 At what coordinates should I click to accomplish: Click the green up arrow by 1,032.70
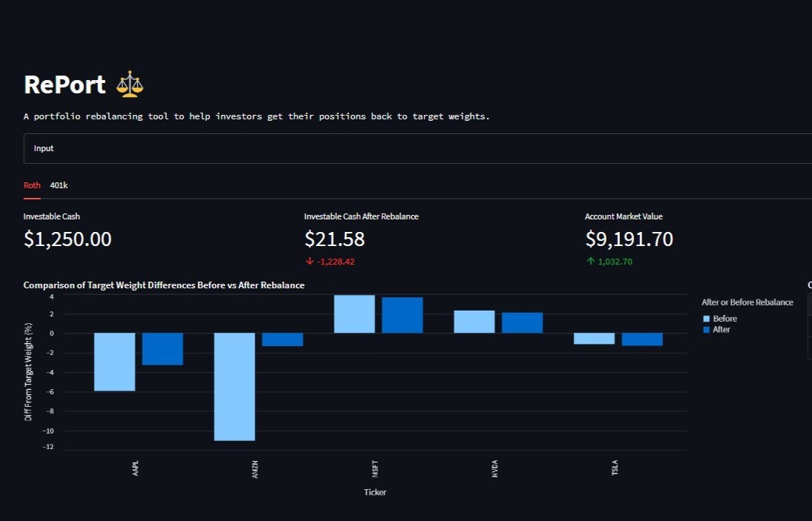tap(590, 262)
